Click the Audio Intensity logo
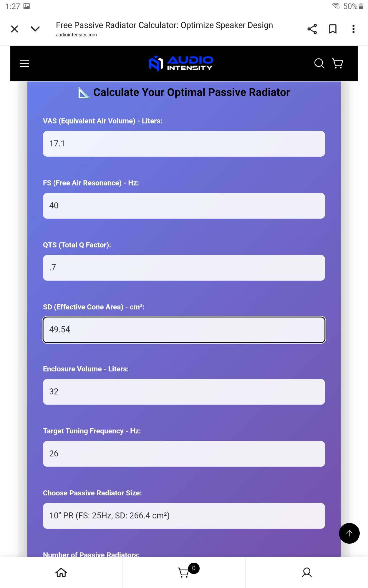The image size is (368, 588). (181, 63)
